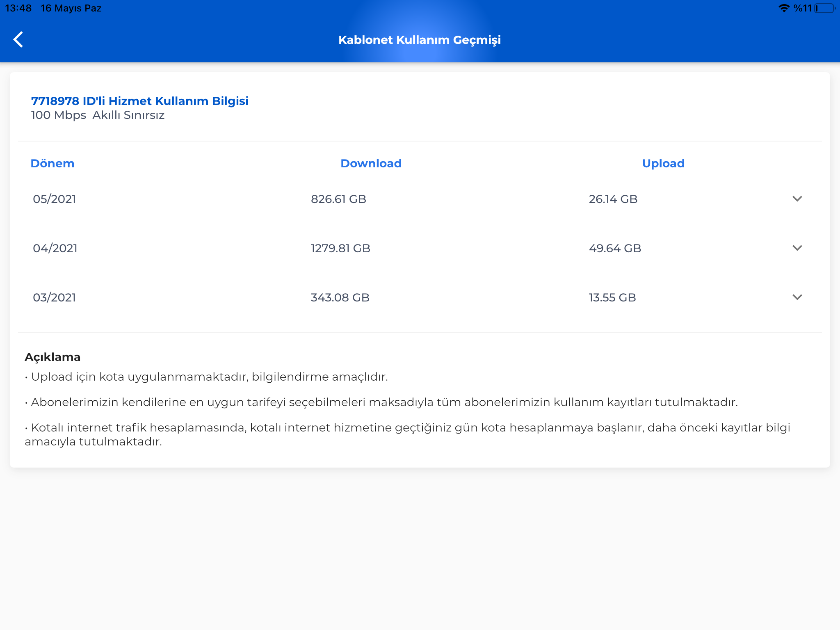Viewport: 840px width, 630px height.
Task: Tap the 1279.81 GB download value
Action: click(340, 248)
